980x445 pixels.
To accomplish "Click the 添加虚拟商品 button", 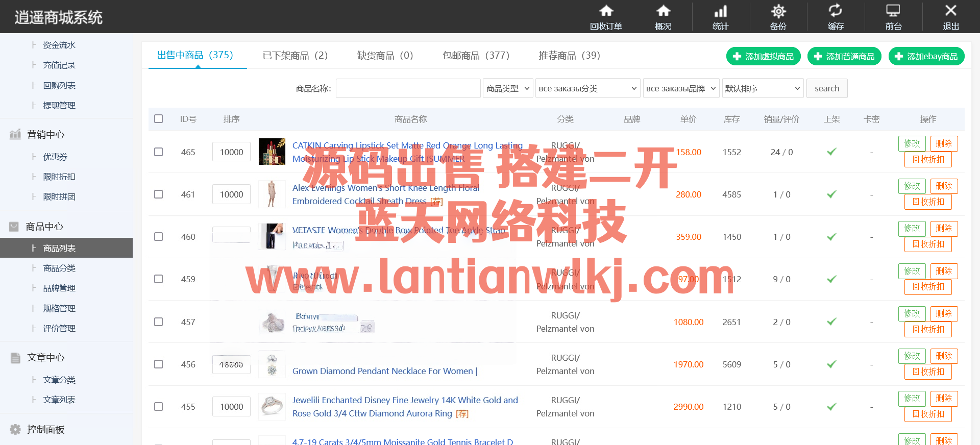I will click(763, 56).
